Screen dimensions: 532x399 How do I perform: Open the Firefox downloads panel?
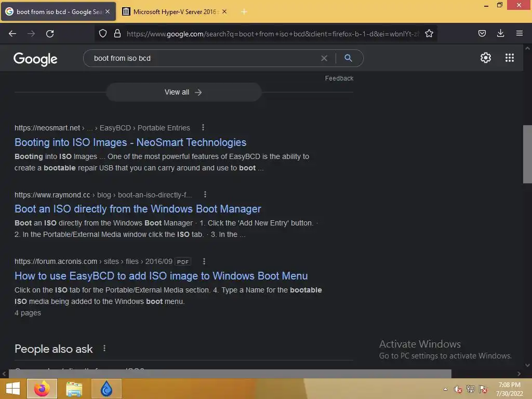[x=500, y=33]
